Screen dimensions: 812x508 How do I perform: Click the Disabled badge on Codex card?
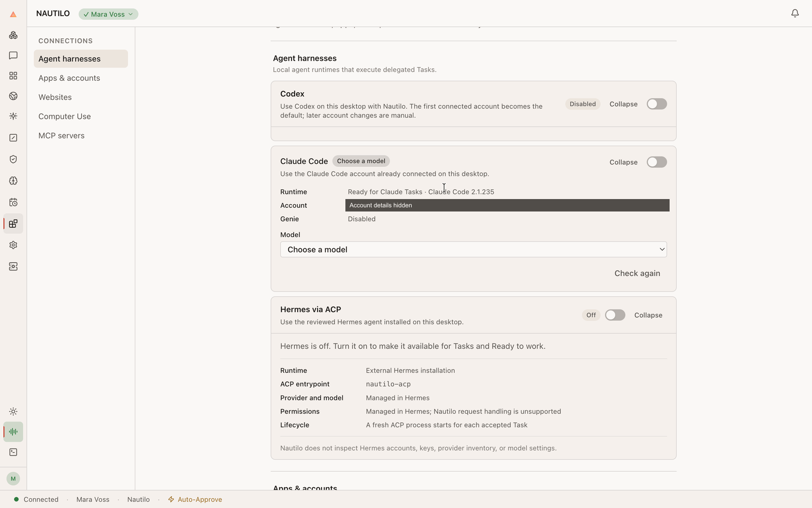[583, 104]
